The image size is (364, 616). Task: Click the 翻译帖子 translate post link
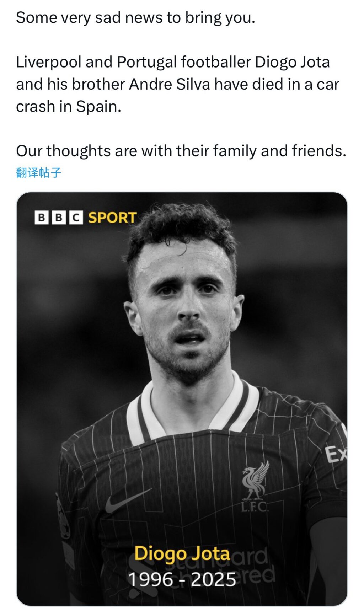coord(38,173)
